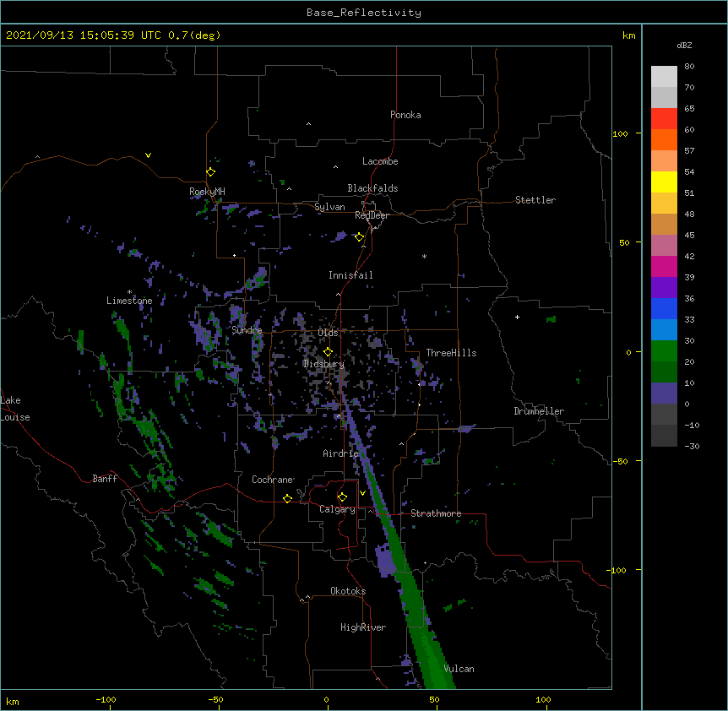Select the Lacombe city label

380,161
